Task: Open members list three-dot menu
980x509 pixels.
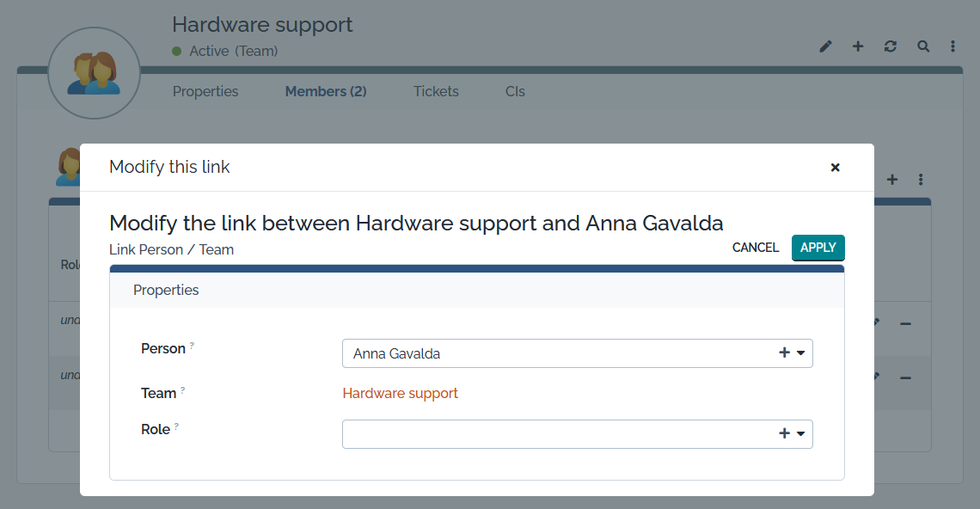Action: [x=921, y=180]
